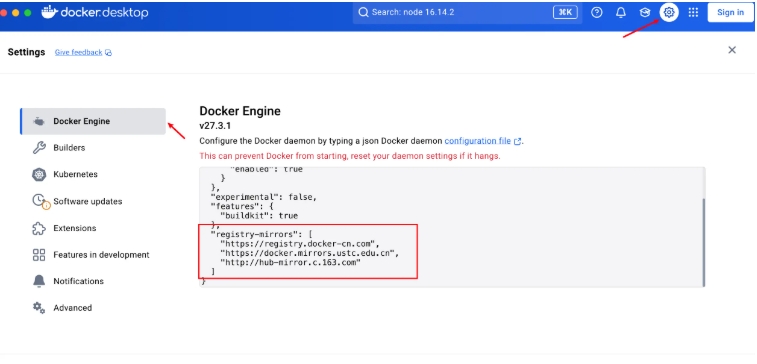757x364 pixels.
Task: Open the settings gear icon in header
Action: pos(669,13)
